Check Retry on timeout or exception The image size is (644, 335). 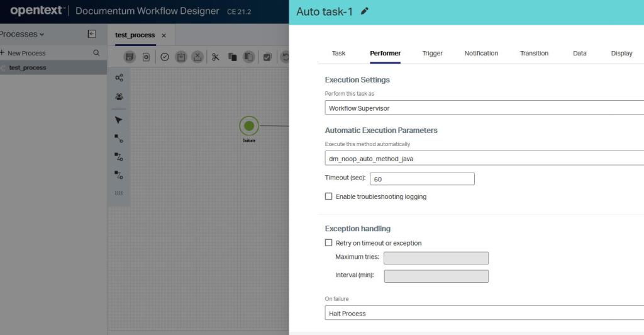click(x=328, y=243)
